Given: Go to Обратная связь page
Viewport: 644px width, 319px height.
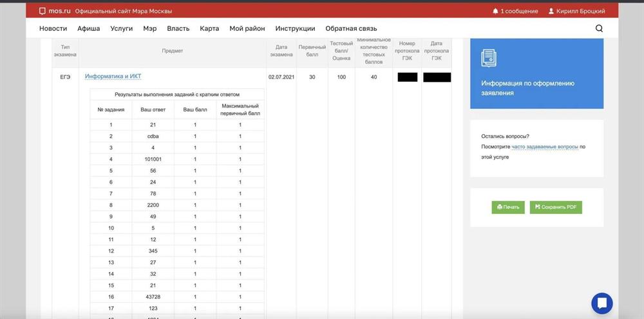Looking at the screenshot, I should (351, 28).
